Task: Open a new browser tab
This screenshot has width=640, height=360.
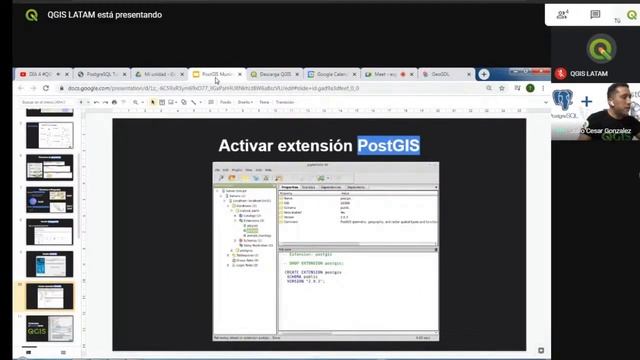Action: [x=484, y=74]
